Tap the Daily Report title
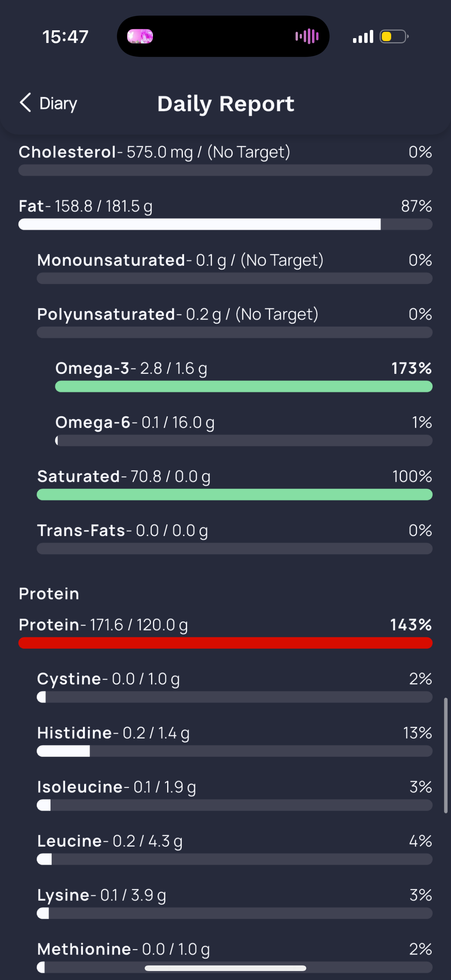This screenshot has width=451, height=980. pyautogui.click(x=226, y=104)
